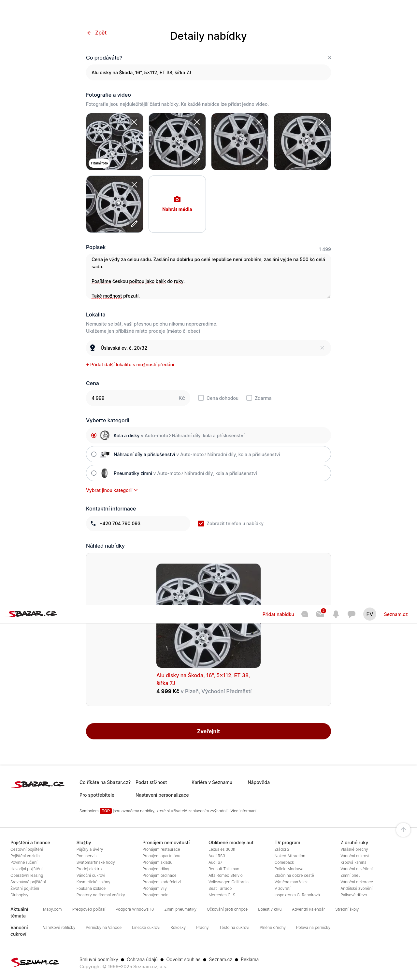This screenshot has height=980, width=417.
Task: Uncheck Zobrazit telefon u nabídky
Action: 201,524
